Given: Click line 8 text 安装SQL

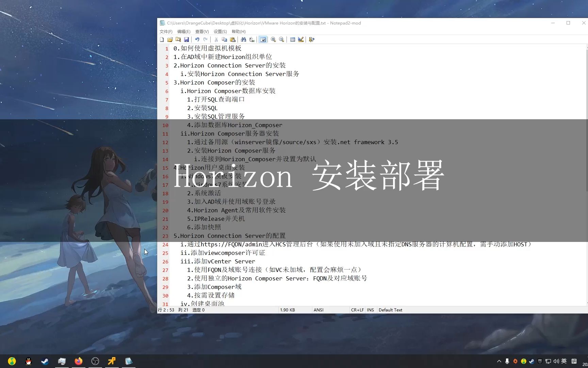Looking at the screenshot, I should [206, 108].
